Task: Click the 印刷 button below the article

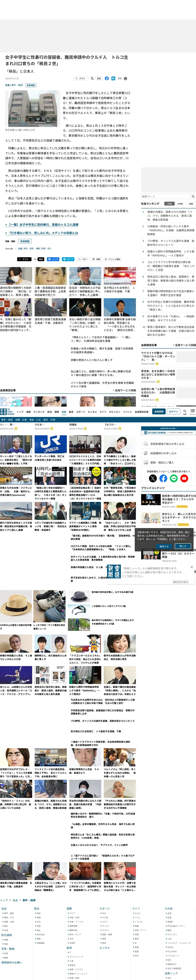Action: (97, 259)
